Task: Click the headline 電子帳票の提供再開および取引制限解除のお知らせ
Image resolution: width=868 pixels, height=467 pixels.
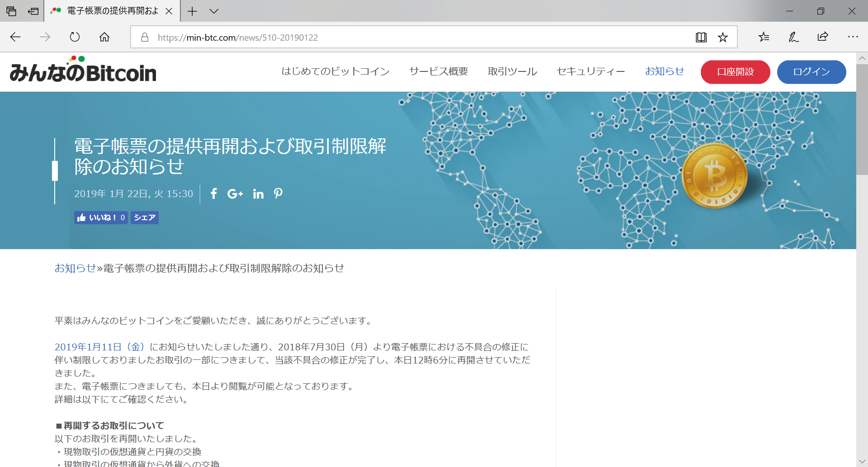Action: (x=230, y=156)
